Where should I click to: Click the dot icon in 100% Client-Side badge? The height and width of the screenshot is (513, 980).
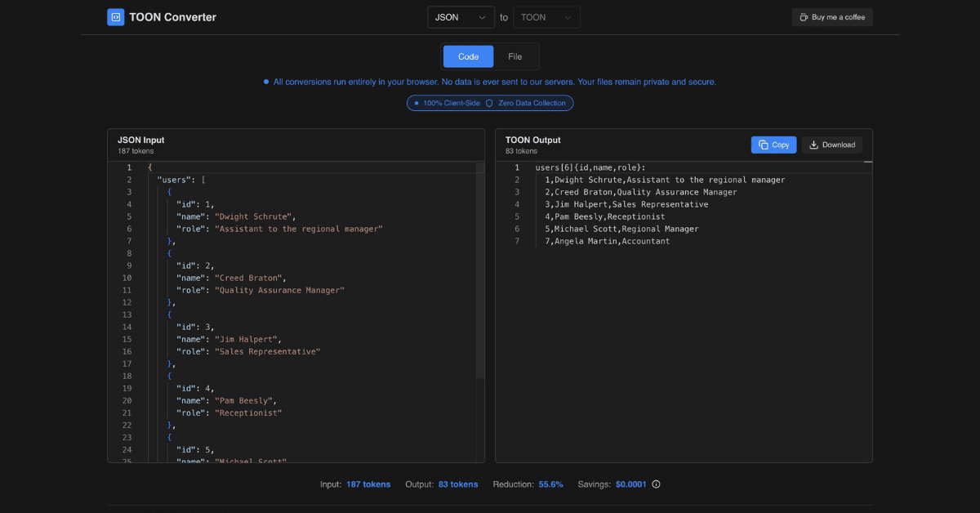point(416,104)
